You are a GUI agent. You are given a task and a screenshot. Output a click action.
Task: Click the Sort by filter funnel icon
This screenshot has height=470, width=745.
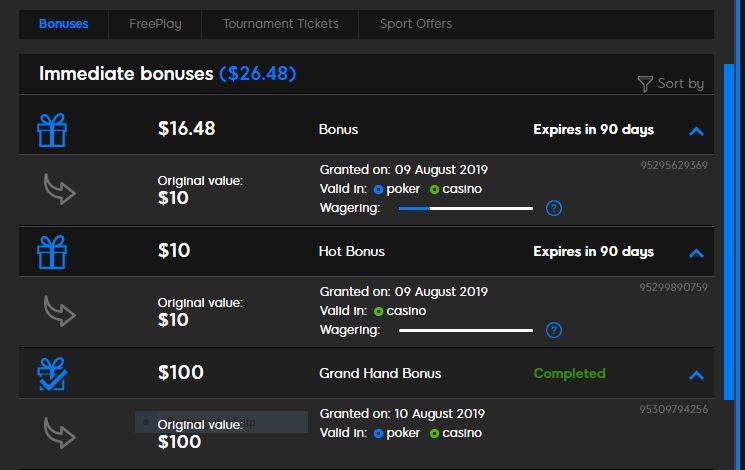[x=645, y=84]
